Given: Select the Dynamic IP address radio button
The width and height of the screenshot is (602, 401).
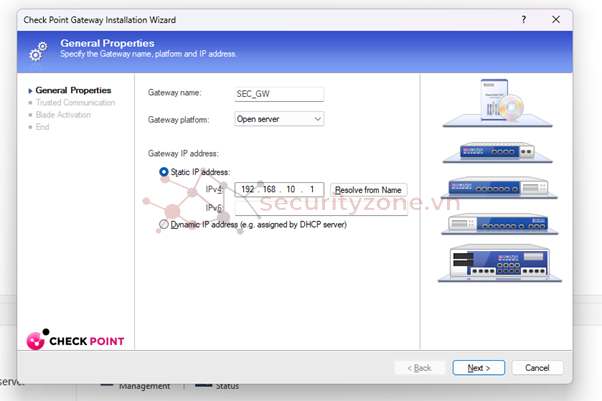Looking at the screenshot, I should click(164, 225).
